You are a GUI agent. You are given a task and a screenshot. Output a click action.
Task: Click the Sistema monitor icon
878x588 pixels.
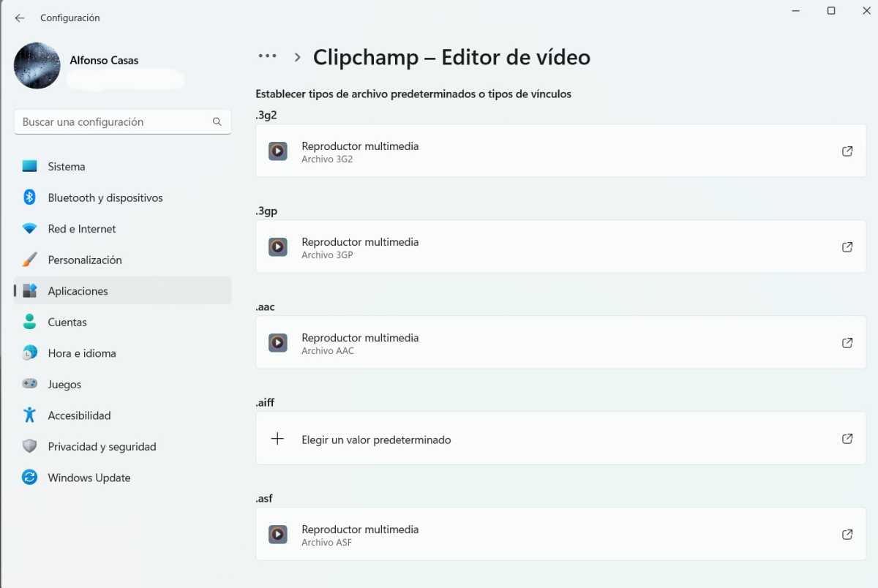point(29,167)
